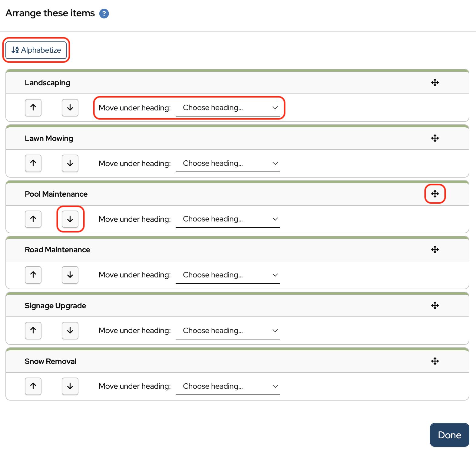This screenshot has height=455, width=476.
Task: Move Snow Removal up one position
Action: point(33,386)
